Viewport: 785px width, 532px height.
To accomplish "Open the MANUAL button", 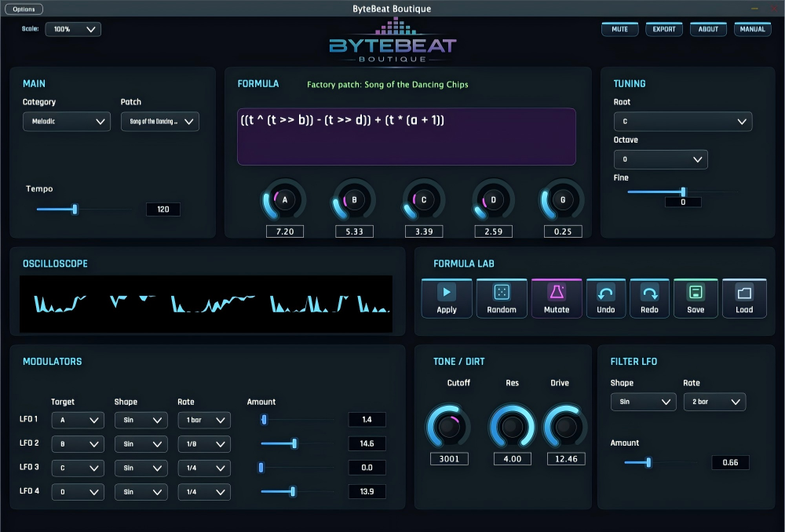I will (753, 29).
